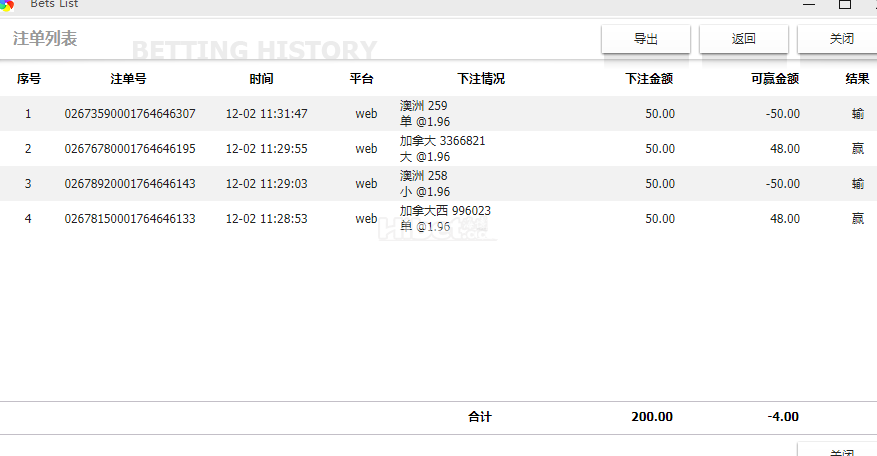Click the 下注情况 column header
Image resolution: width=877 pixels, height=456 pixels.
(481, 79)
